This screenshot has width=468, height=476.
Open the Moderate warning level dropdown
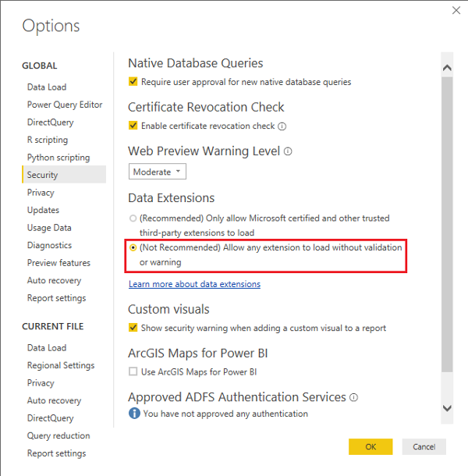click(158, 172)
